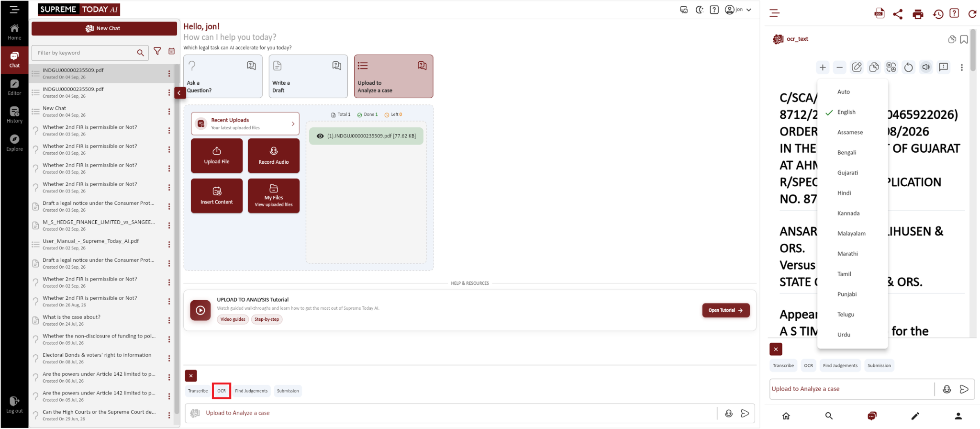
Task: Click the regenerate circular arrow icon
Action: pos(908,68)
